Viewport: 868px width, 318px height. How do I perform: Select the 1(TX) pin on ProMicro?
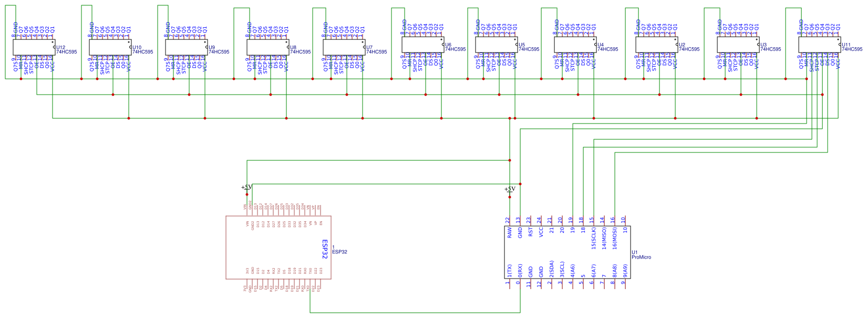click(x=509, y=277)
